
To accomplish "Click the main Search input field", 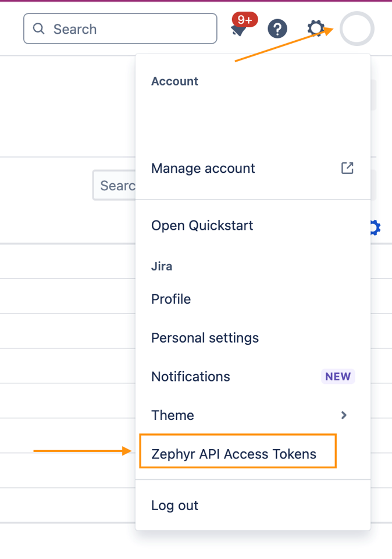I will 120,29.
